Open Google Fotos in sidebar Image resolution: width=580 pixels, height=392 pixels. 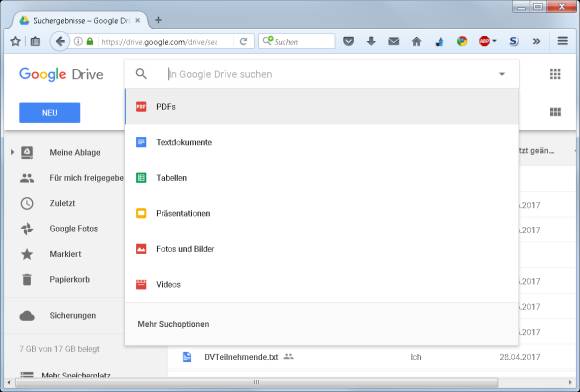(74, 229)
